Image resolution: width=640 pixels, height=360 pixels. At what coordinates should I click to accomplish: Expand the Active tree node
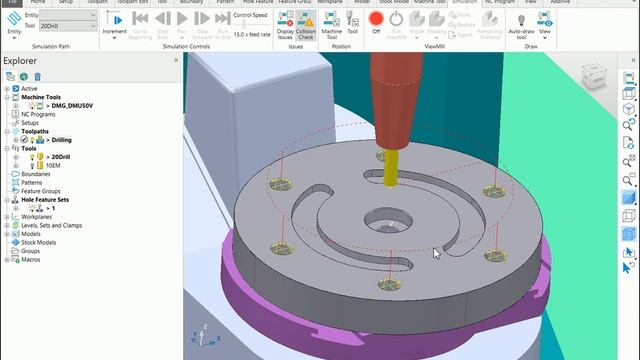click(x=7, y=89)
